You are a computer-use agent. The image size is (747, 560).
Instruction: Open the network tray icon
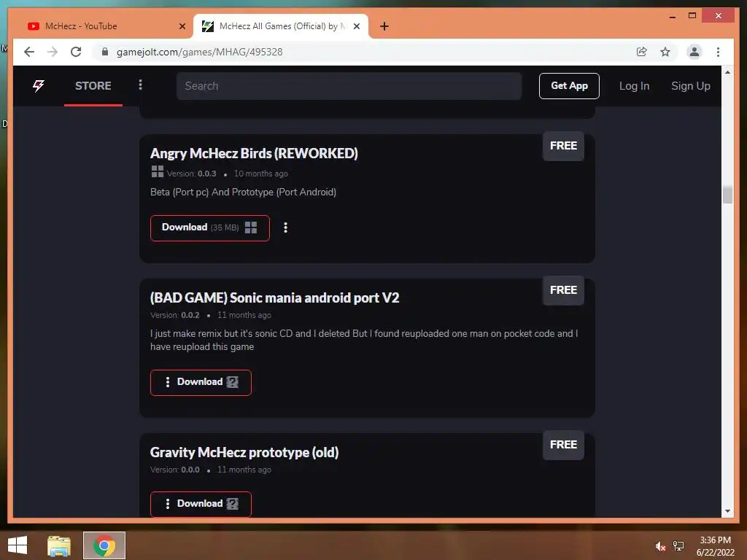click(x=678, y=546)
